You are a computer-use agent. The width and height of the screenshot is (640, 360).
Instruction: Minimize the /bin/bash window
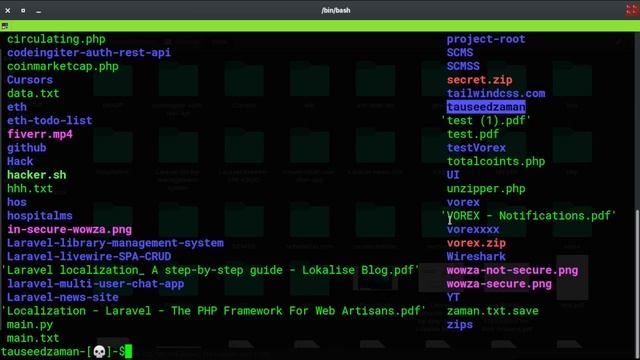coord(38,11)
